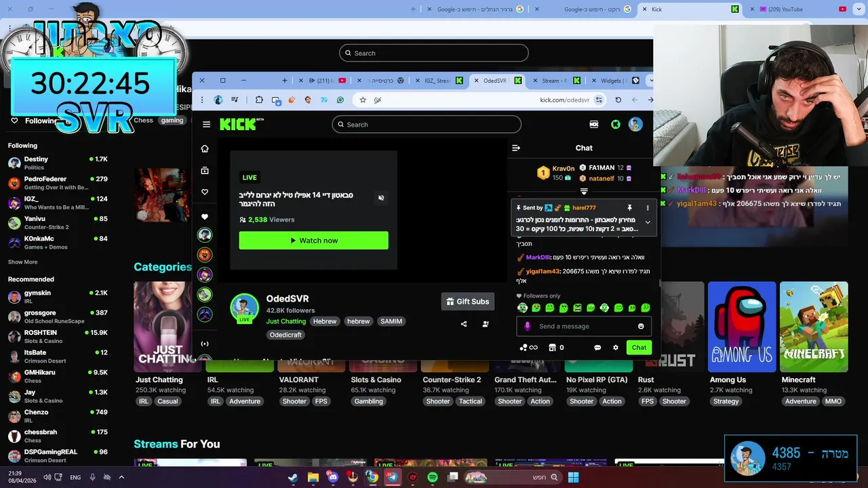The height and width of the screenshot is (488, 868).
Task: Select the Hebrew tag under OdedSVR
Action: [x=325, y=321]
